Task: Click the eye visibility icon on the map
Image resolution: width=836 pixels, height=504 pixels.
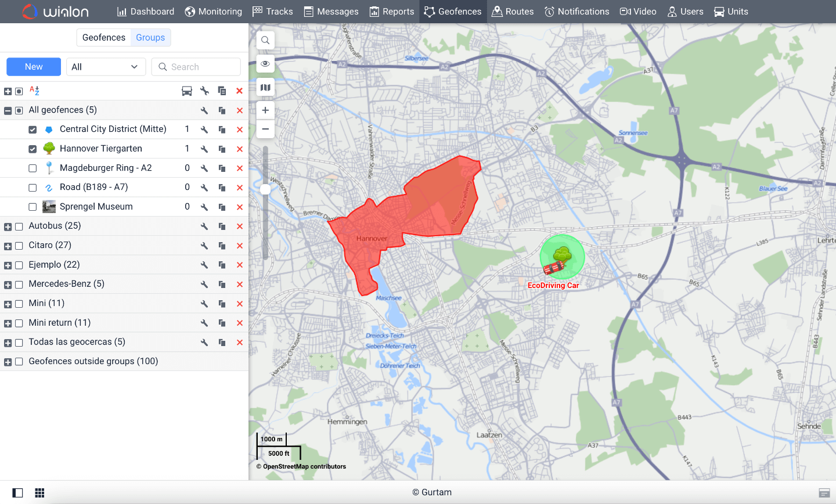Action: click(x=265, y=64)
